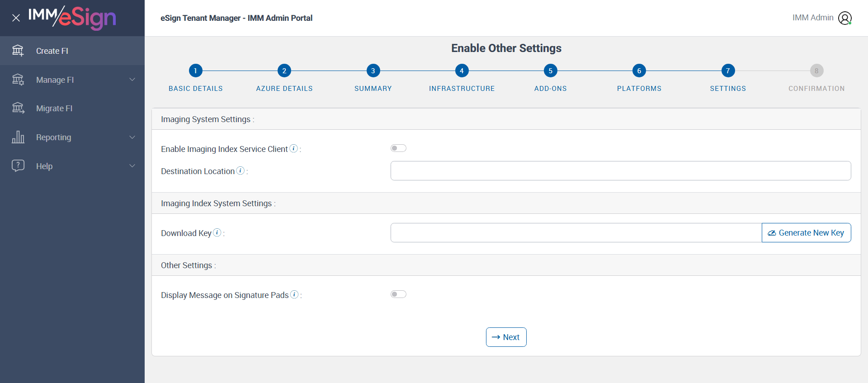Click info icon next to Display Message on Signature Pads
868x383 pixels.
pos(294,294)
